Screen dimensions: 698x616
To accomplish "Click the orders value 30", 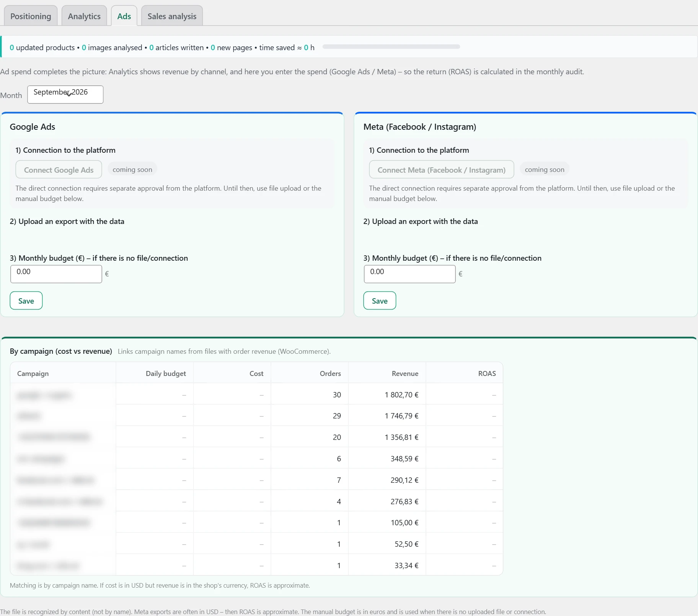I will 337,394.
